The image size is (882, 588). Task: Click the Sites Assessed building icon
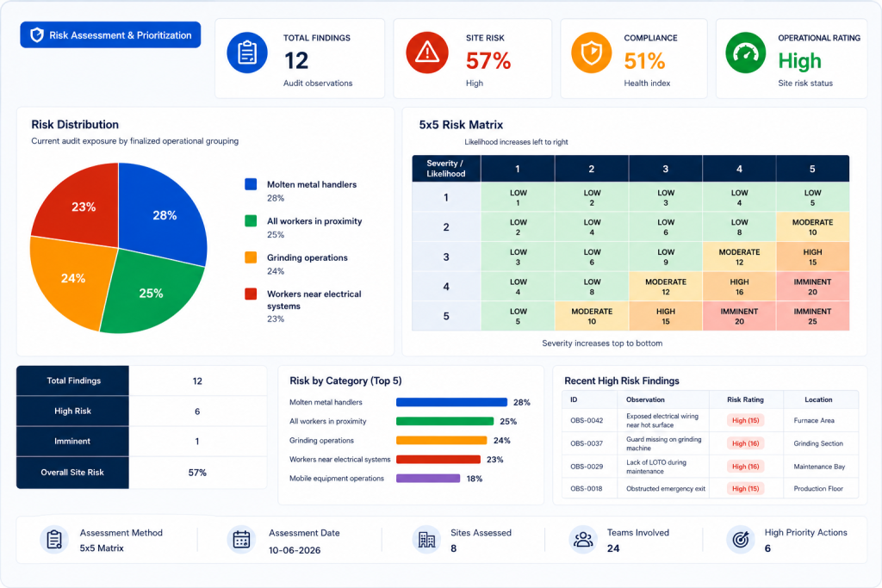pos(426,540)
